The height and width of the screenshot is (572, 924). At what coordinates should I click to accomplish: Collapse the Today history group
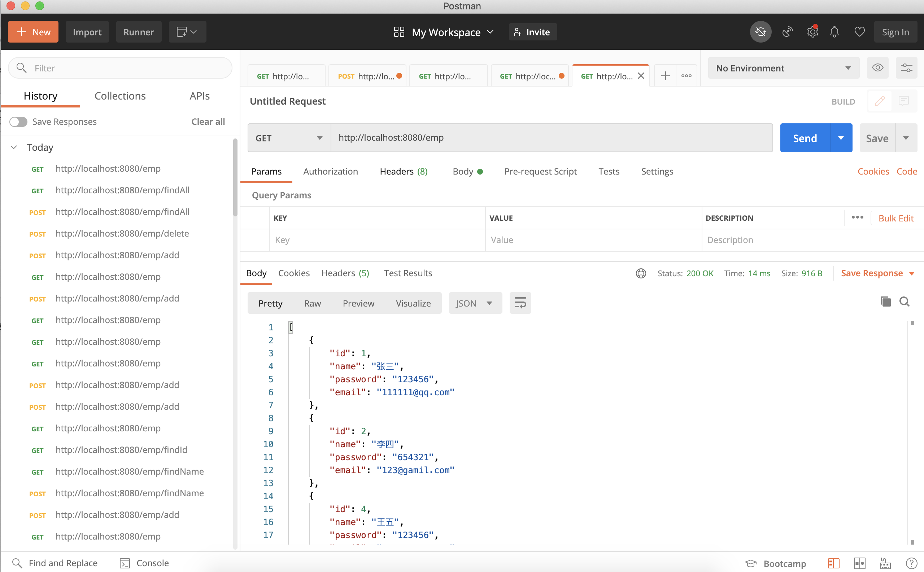[x=14, y=147]
